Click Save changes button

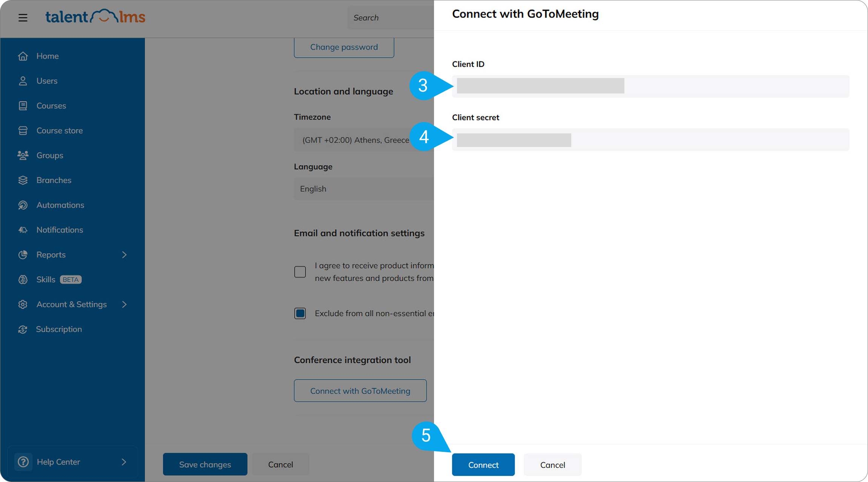point(205,464)
